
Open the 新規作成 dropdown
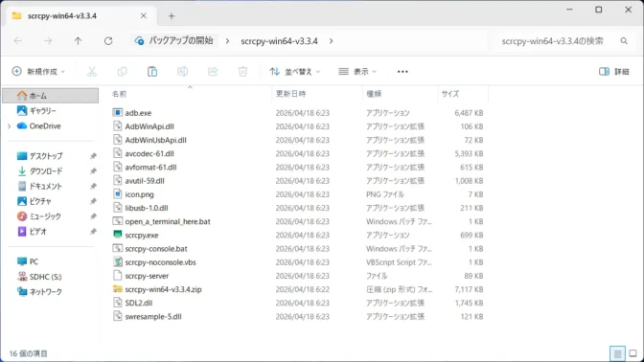38,72
